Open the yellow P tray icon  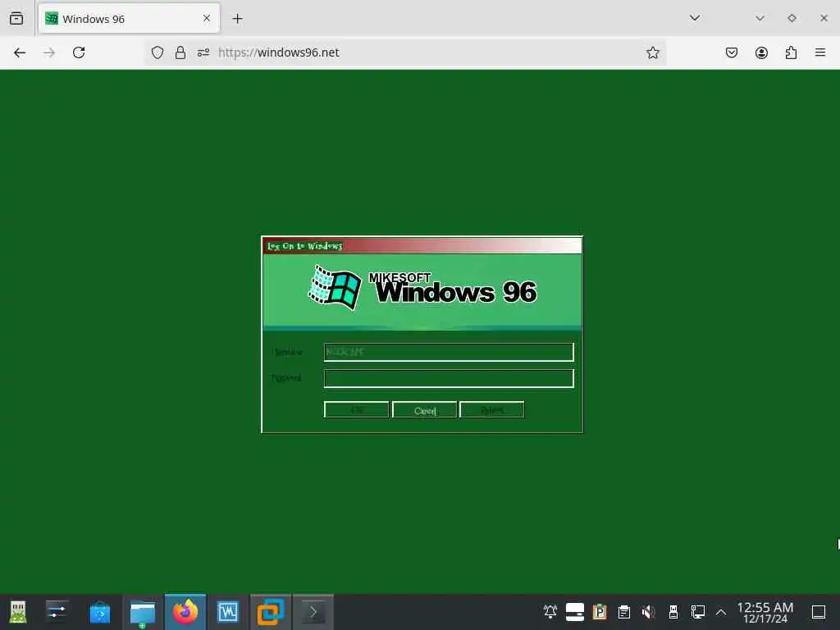pos(600,612)
